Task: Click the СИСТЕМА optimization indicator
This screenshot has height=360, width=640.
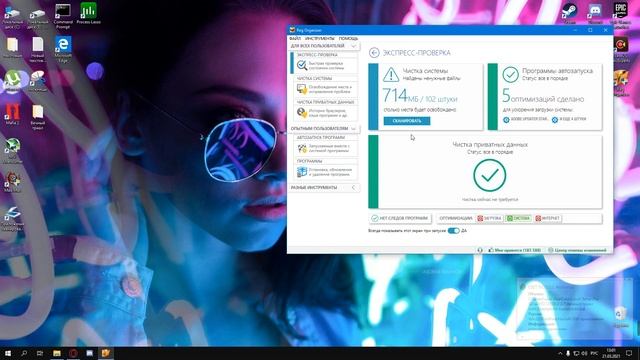Action: pyautogui.click(x=518, y=218)
